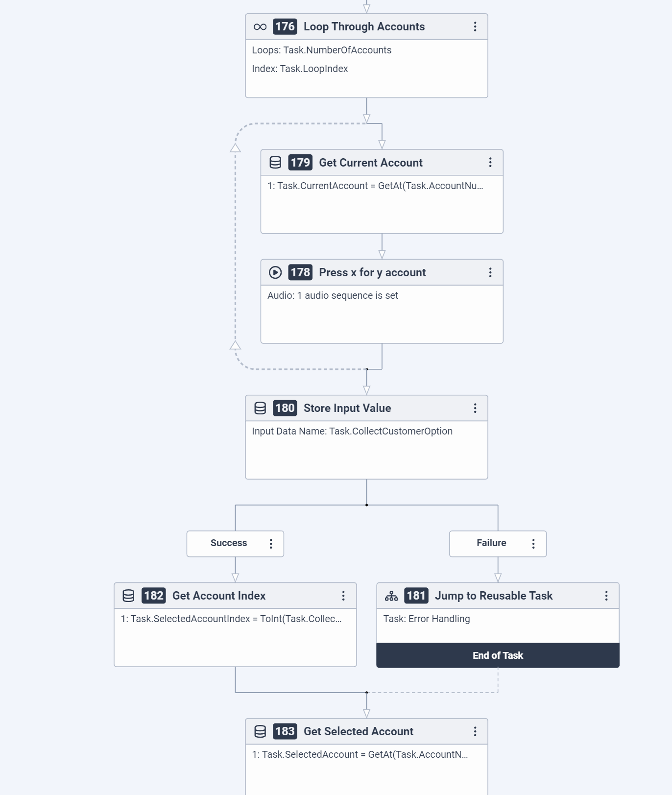
Task: Click the data icon on Store Input Value
Action: point(260,408)
